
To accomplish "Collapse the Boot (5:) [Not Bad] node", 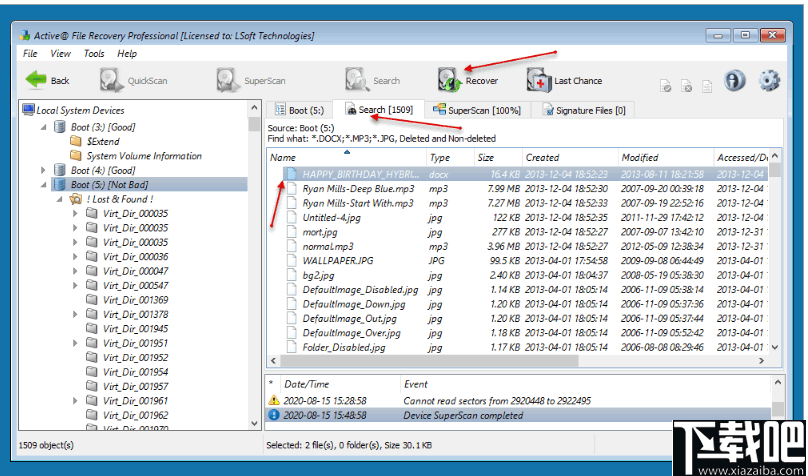I will point(43,185).
